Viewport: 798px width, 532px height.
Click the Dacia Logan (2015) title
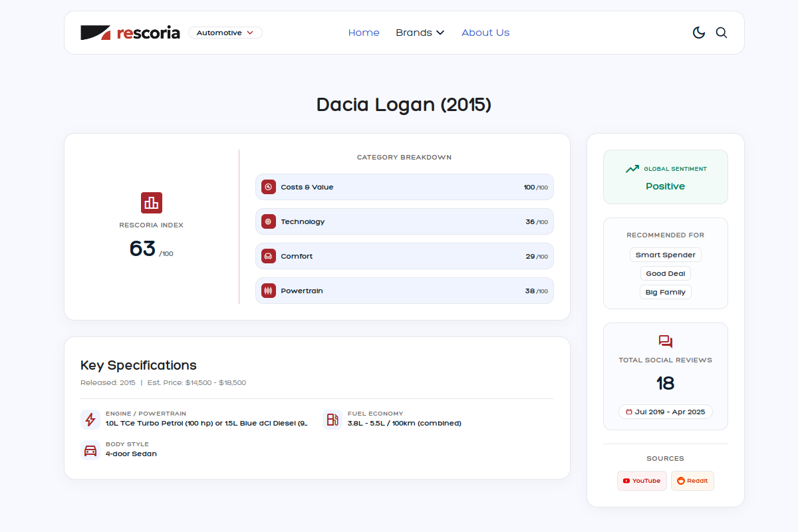click(x=404, y=104)
